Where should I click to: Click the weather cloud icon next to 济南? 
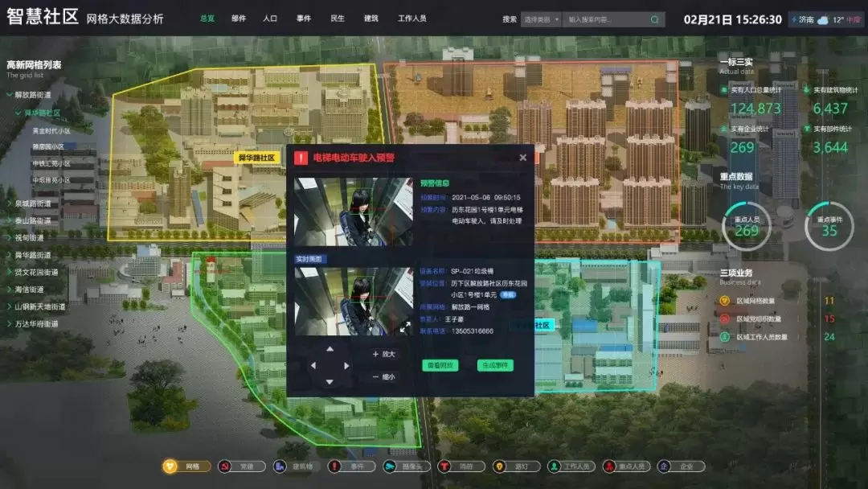pos(794,19)
